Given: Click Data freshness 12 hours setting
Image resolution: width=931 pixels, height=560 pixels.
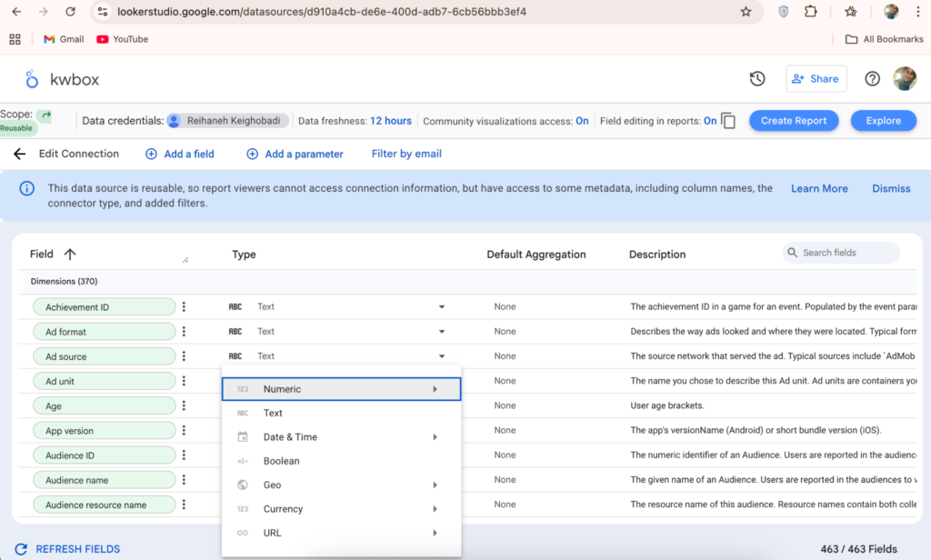Looking at the screenshot, I should click(x=391, y=121).
